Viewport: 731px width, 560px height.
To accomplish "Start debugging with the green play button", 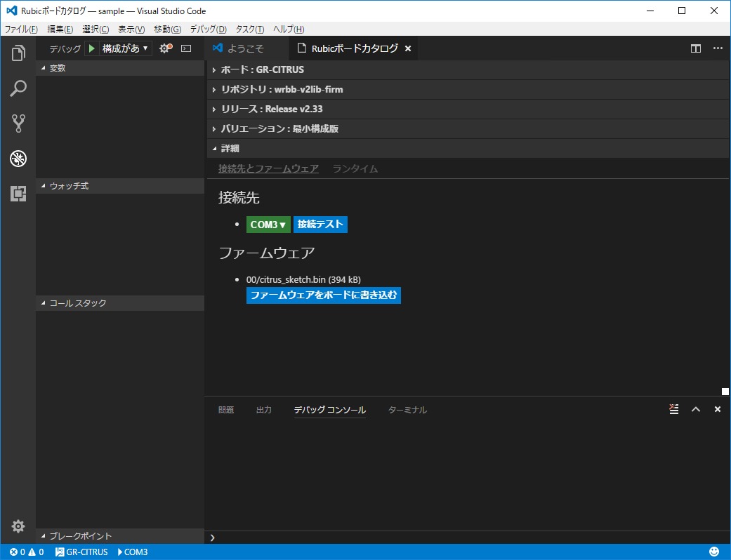I will [x=92, y=48].
